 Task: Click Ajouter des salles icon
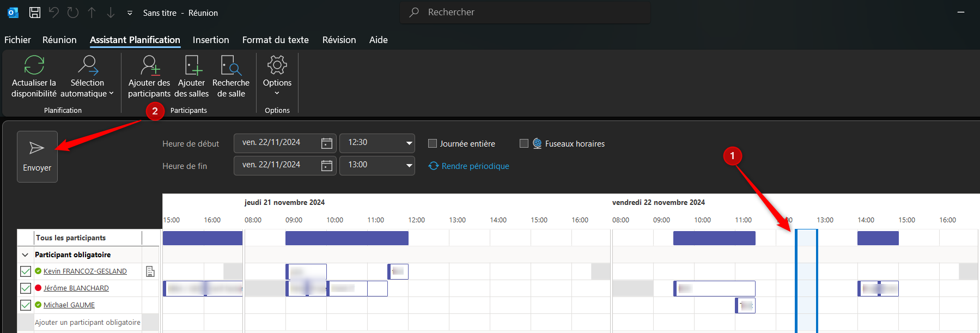(x=192, y=65)
